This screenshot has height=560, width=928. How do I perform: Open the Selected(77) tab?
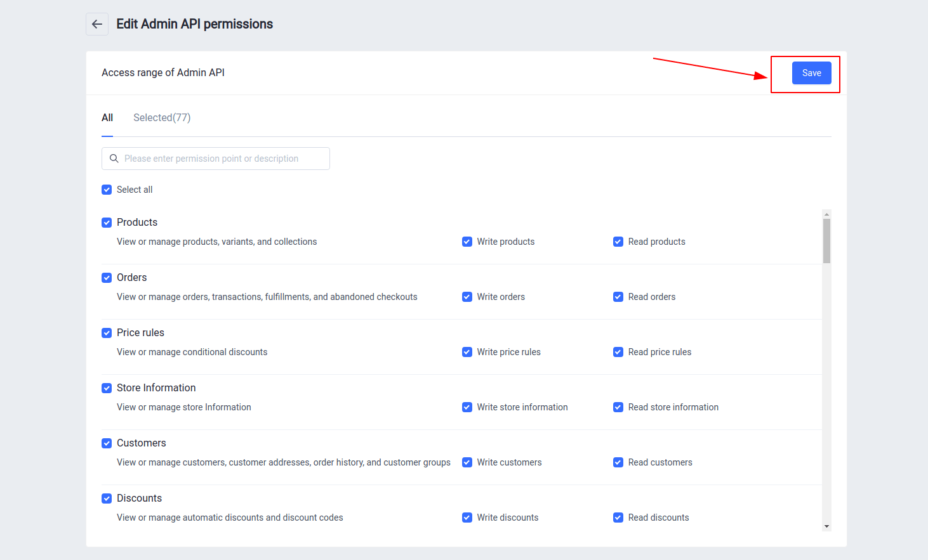pyautogui.click(x=162, y=118)
